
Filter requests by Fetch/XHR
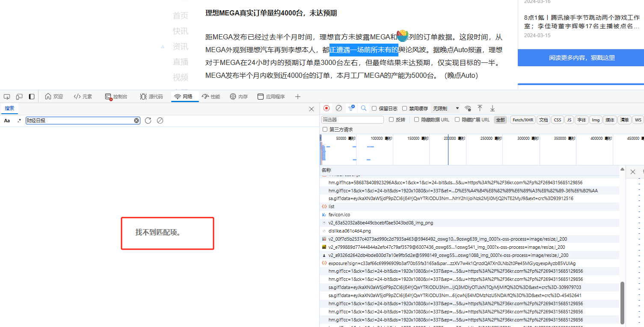(523, 120)
